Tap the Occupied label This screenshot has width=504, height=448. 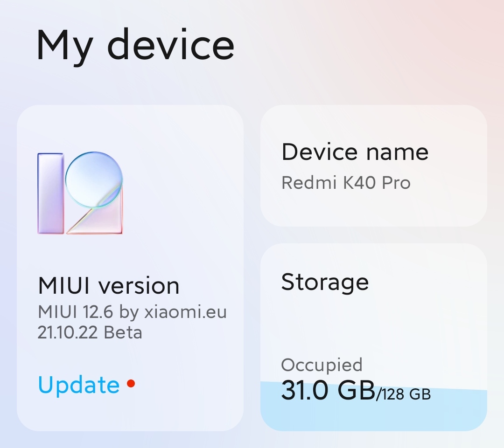(322, 365)
